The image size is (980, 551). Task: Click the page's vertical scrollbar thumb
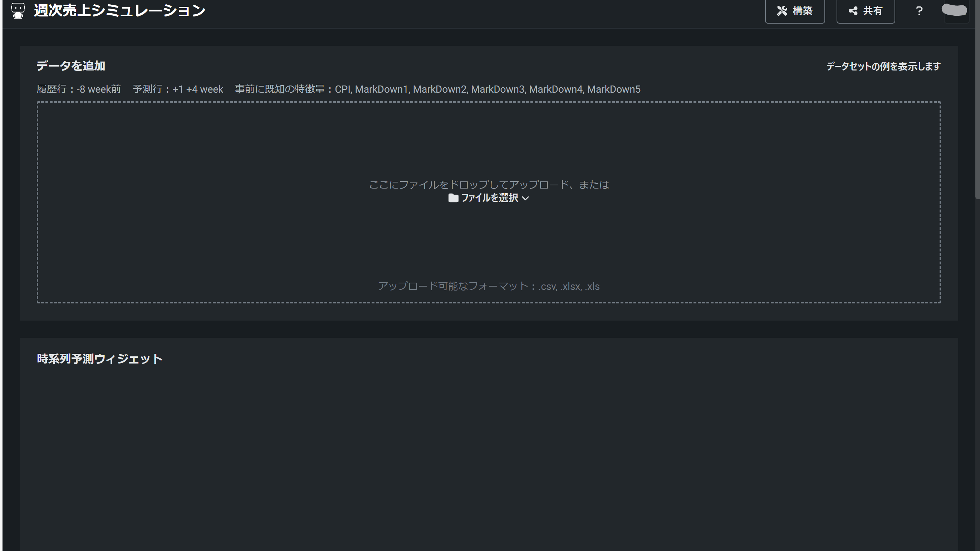977,99
